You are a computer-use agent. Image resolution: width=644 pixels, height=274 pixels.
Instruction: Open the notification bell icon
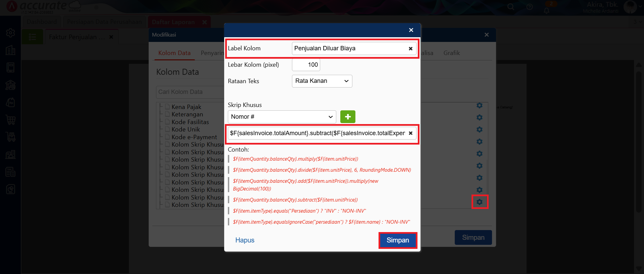[x=547, y=10]
